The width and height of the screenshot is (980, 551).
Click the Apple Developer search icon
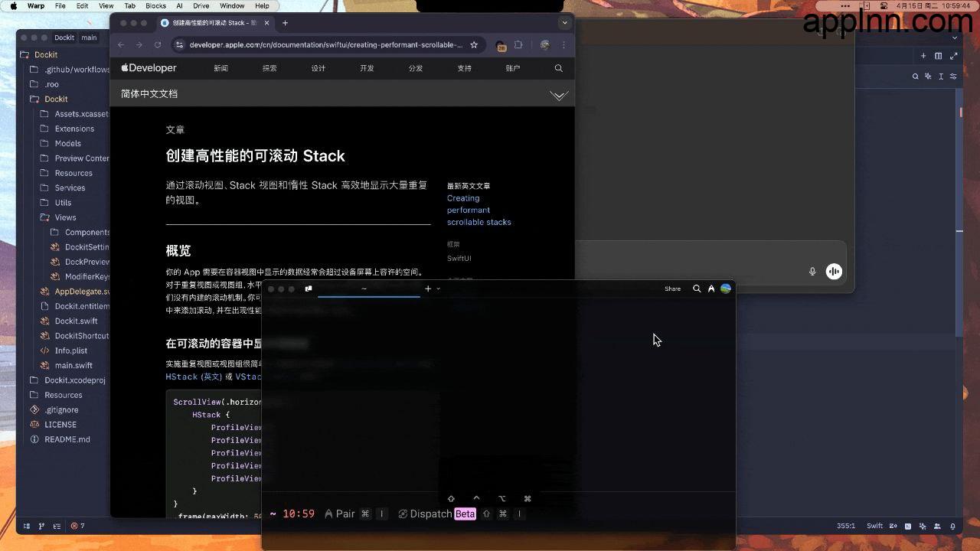pos(559,68)
